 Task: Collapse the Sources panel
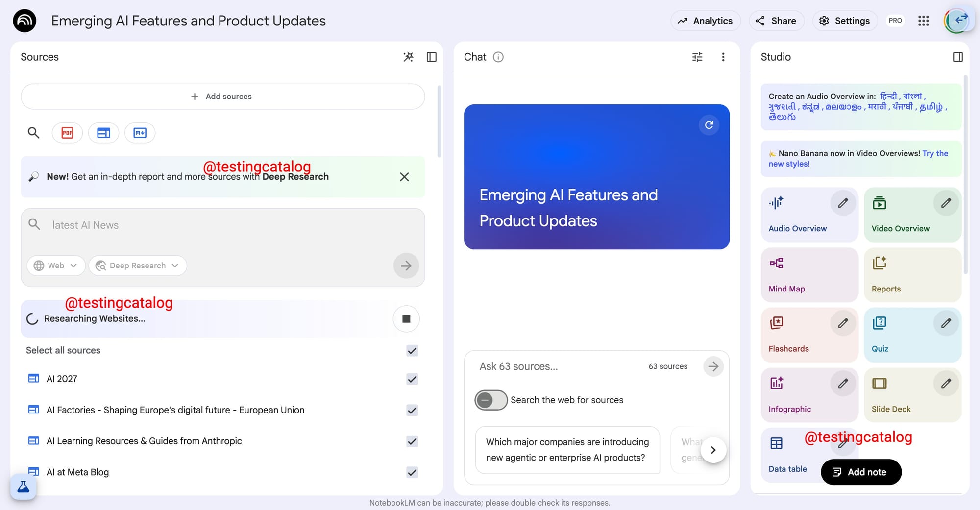431,57
